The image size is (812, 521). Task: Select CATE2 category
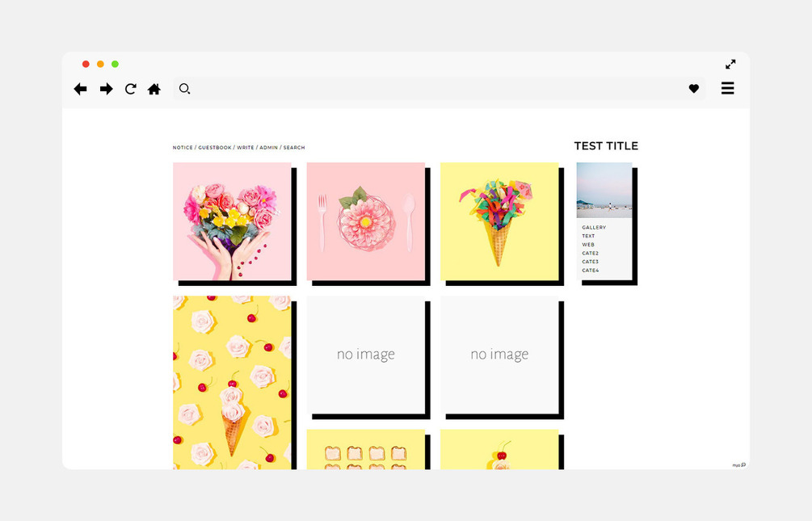pos(591,254)
